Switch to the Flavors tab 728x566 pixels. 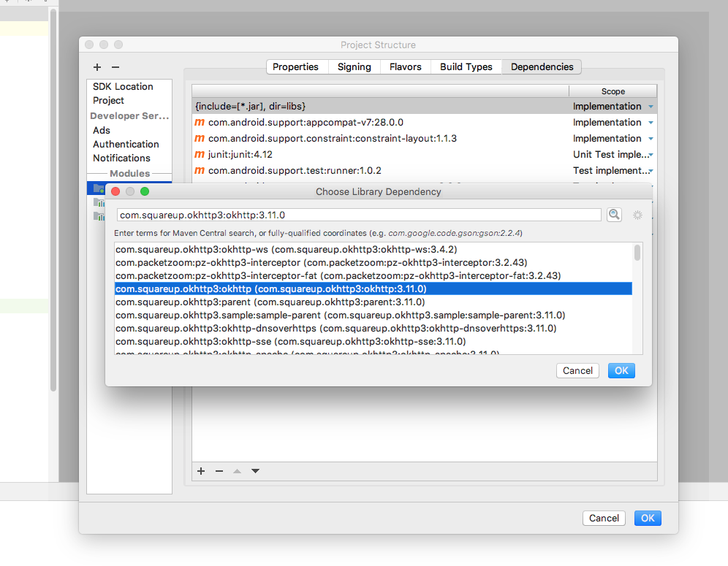pyautogui.click(x=406, y=66)
